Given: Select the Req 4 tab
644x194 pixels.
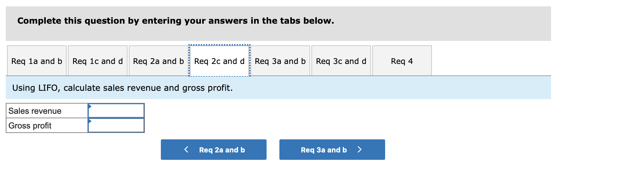Looking at the screenshot, I should coord(402,61).
